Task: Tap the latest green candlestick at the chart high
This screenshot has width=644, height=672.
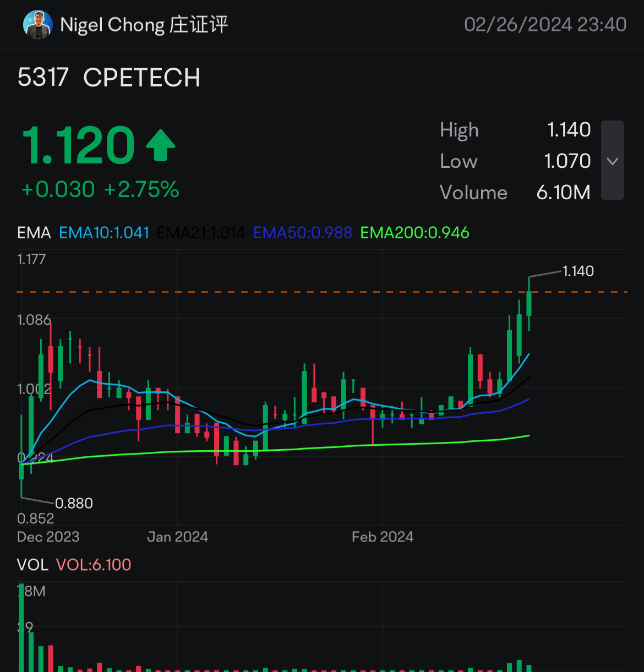Action: [x=529, y=303]
